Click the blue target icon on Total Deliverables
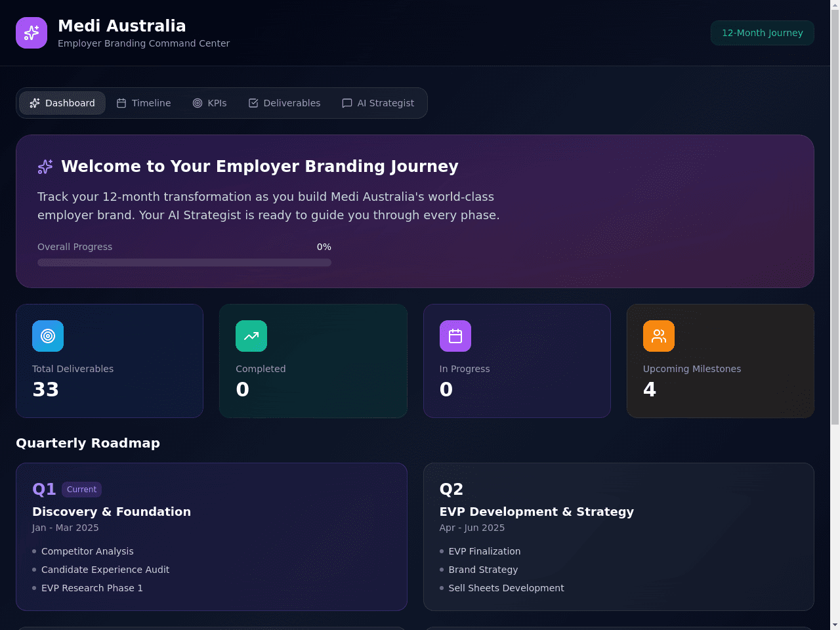Screen dimensions: 840x630 point(48,336)
